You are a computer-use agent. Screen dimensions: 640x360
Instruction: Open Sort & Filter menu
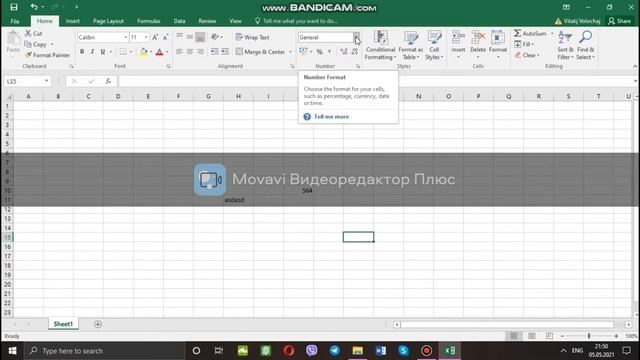(565, 45)
